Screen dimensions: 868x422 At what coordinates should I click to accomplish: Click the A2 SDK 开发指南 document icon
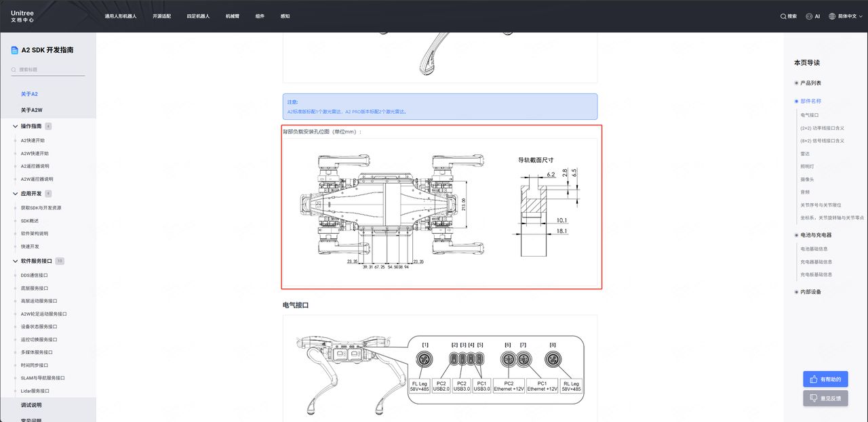pos(14,50)
